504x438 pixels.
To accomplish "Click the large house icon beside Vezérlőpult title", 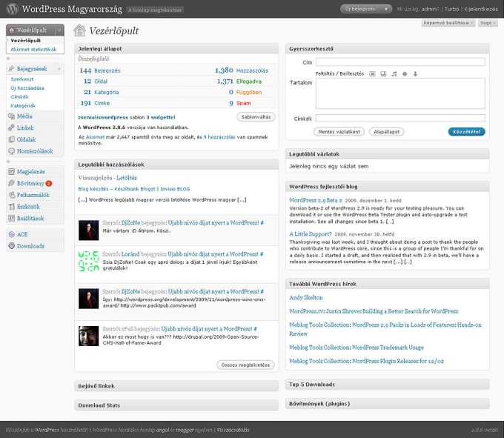I will (x=79, y=30).
